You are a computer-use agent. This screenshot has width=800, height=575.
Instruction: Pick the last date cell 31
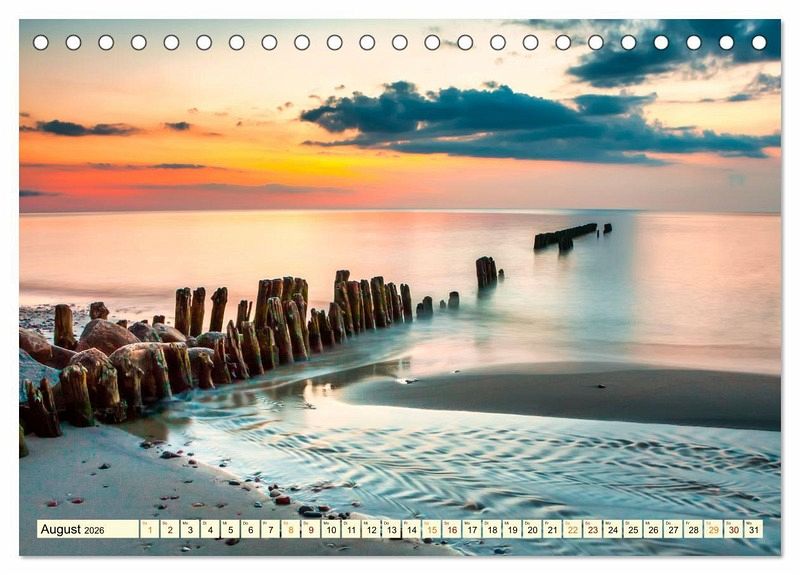(754, 529)
